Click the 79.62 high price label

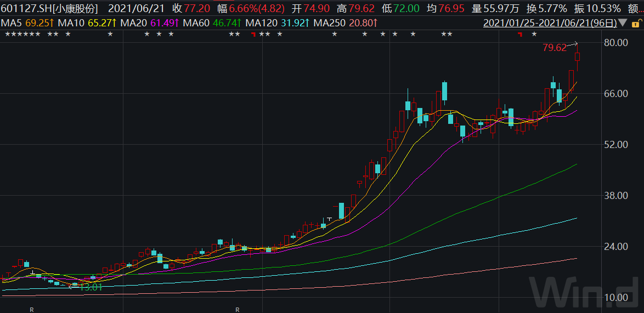coord(554,48)
